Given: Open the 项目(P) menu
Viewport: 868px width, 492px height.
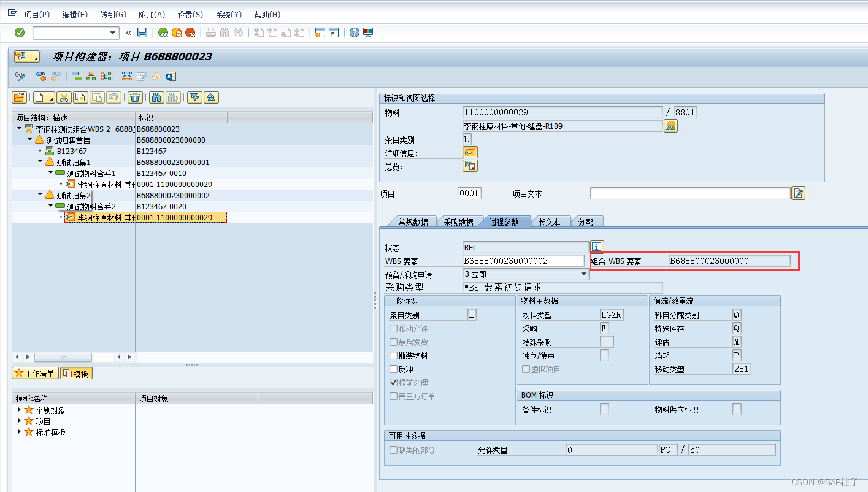Looking at the screenshot, I should click(37, 15).
